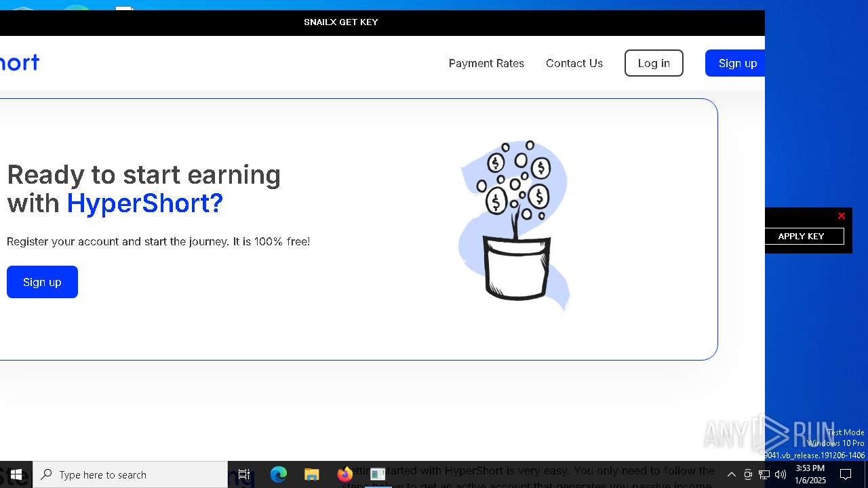Image resolution: width=868 pixels, height=488 pixels.
Task: Click the HyperShort logo
Action: click(20, 62)
